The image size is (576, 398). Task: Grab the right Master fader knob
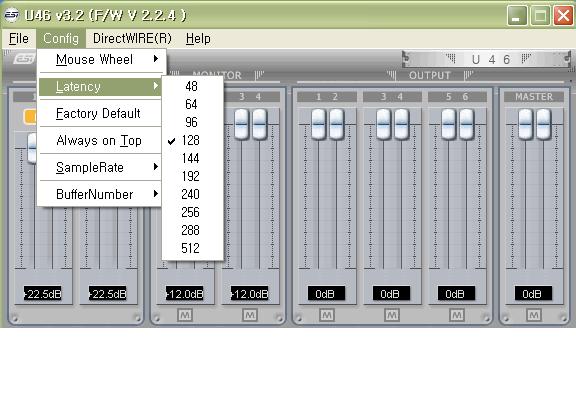(x=543, y=124)
